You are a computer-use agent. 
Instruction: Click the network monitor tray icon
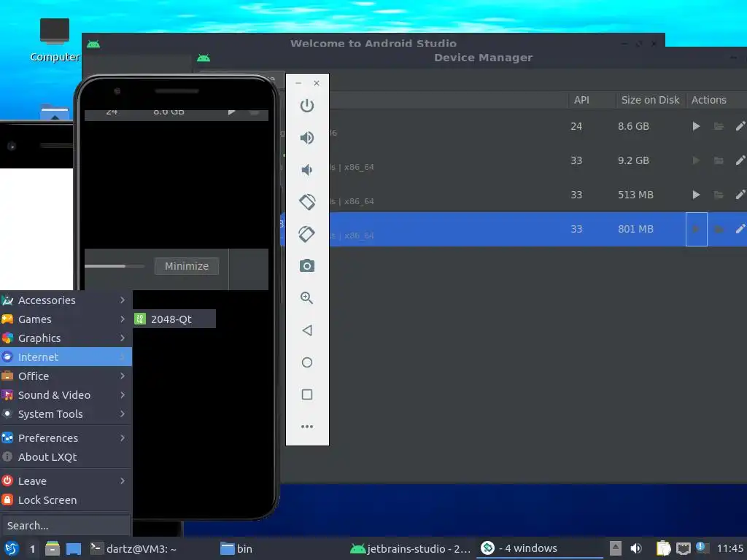683,548
